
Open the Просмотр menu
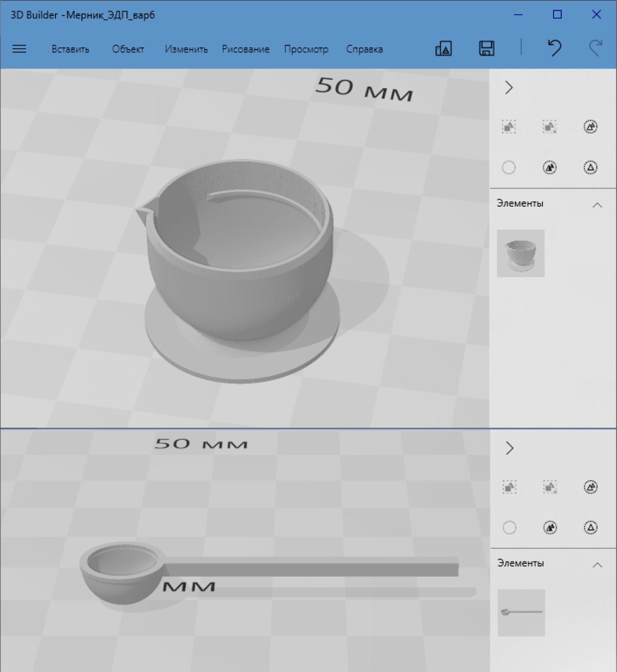[x=306, y=49]
